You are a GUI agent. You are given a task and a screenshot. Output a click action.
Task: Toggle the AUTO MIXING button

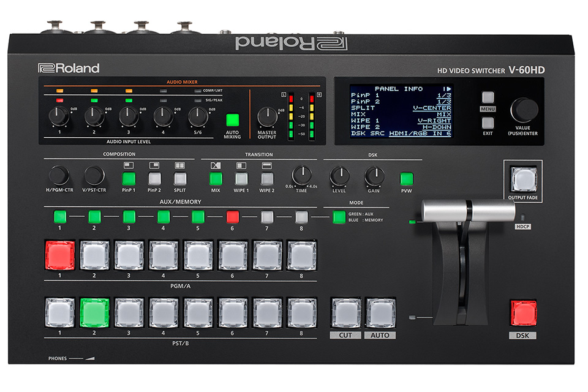pyautogui.click(x=233, y=120)
